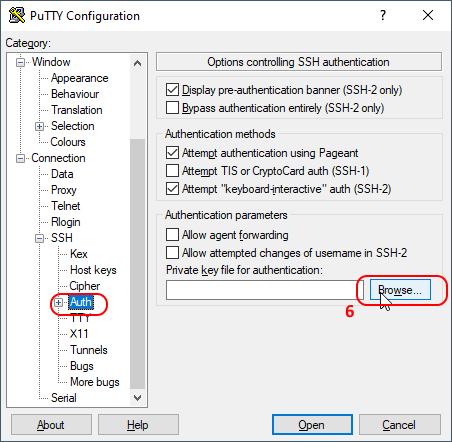The image size is (452, 442).
Task: Expand the Selection tree node
Action: point(39,126)
